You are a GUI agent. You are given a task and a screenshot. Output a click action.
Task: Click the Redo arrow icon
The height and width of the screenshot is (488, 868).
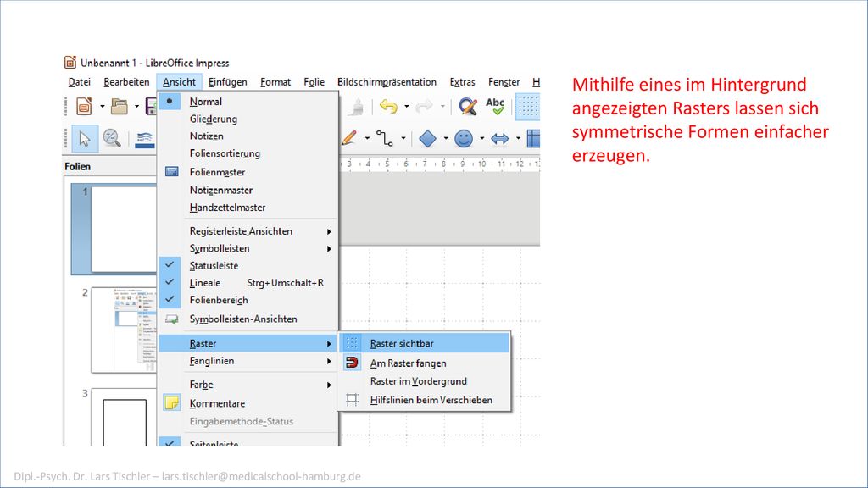click(x=424, y=106)
